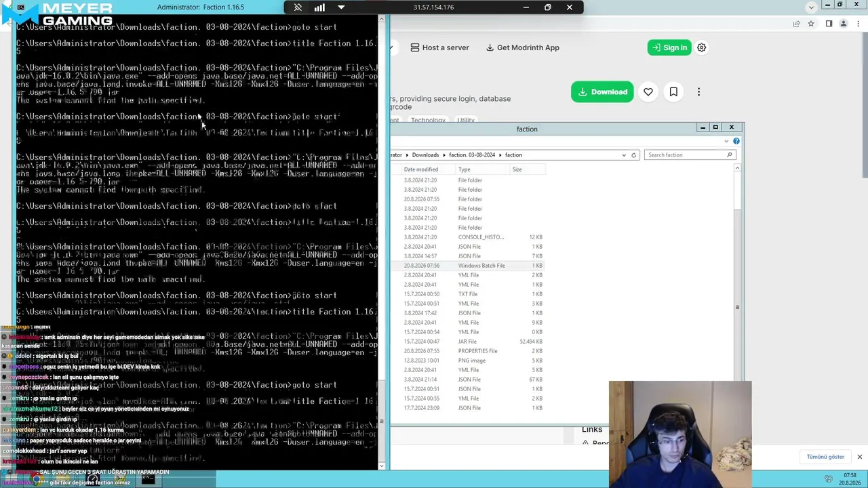Click the Administrator: Faction 1.16.5 title bar
Screen dimensions: 868x488
tap(200, 7)
